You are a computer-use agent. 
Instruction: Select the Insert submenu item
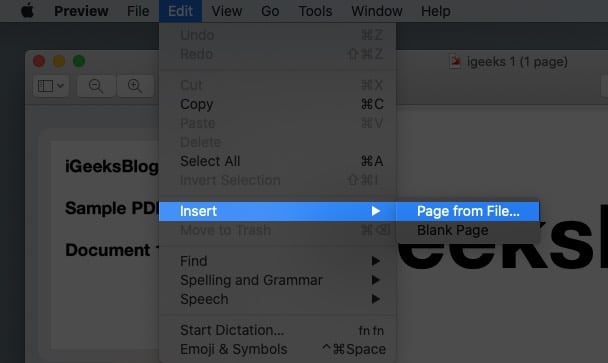[x=278, y=211]
